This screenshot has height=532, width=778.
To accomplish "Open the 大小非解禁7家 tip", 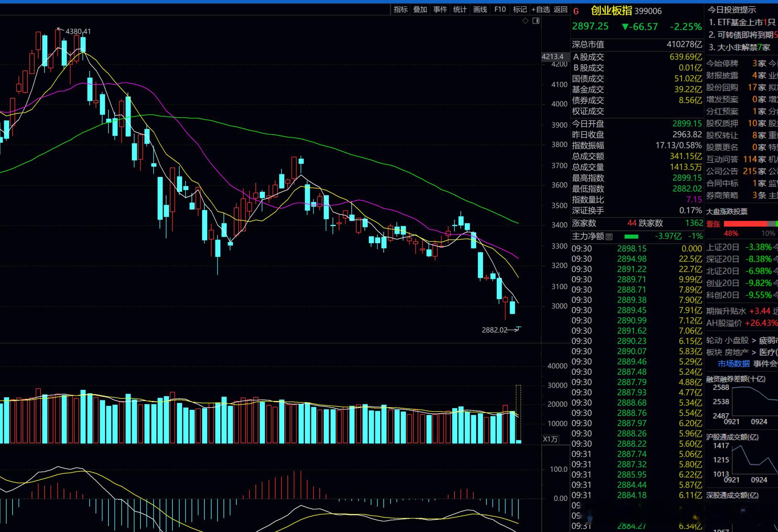I will [x=740, y=48].
